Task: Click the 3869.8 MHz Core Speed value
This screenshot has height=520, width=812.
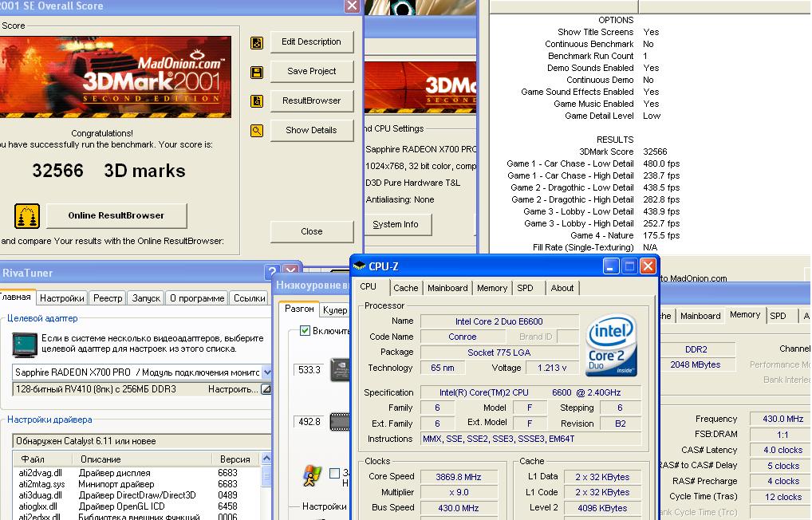Action: click(x=459, y=476)
